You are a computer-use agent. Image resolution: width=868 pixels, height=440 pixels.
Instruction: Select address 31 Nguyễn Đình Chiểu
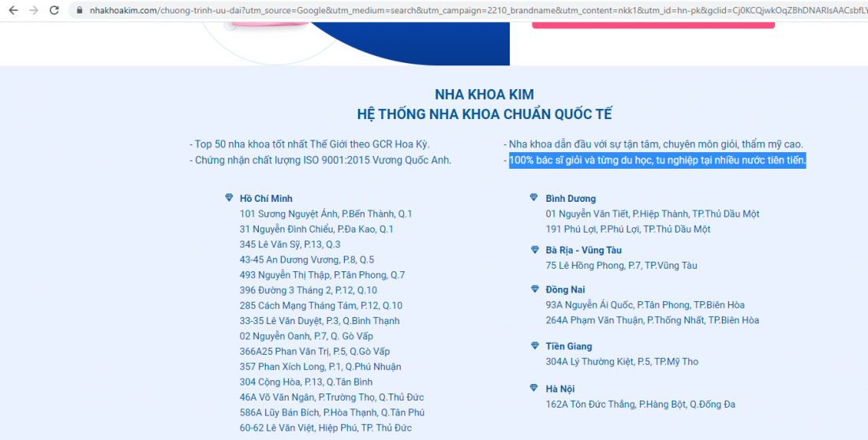pyautogui.click(x=316, y=229)
